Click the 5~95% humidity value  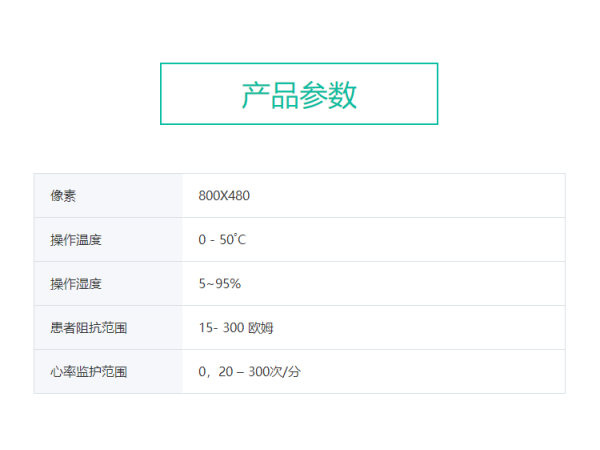220,284
